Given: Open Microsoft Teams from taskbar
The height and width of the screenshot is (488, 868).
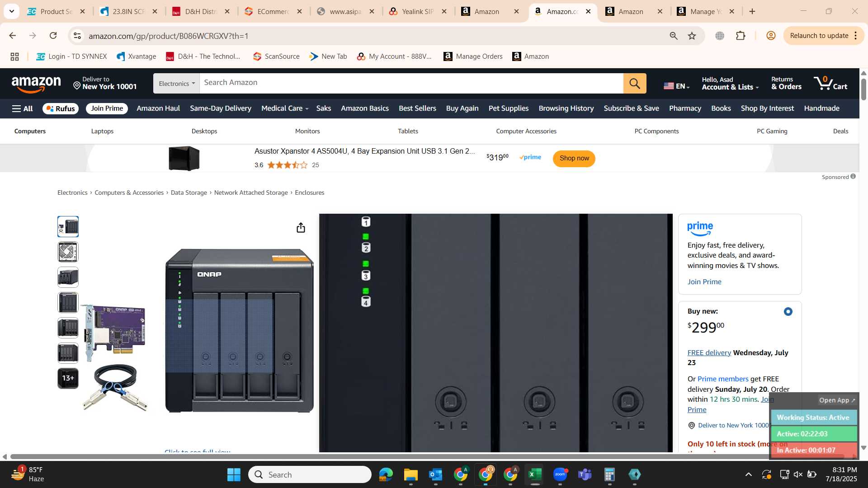Looking at the screenshot, I should tap(585, 474).
